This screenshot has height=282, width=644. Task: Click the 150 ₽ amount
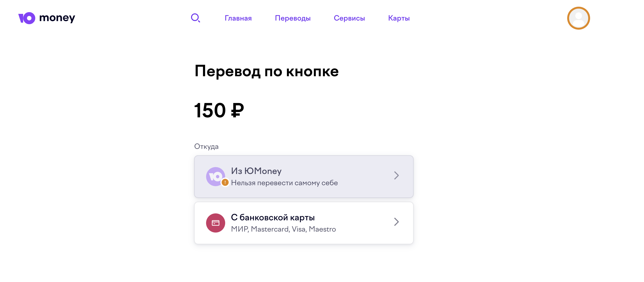(219, 110)
